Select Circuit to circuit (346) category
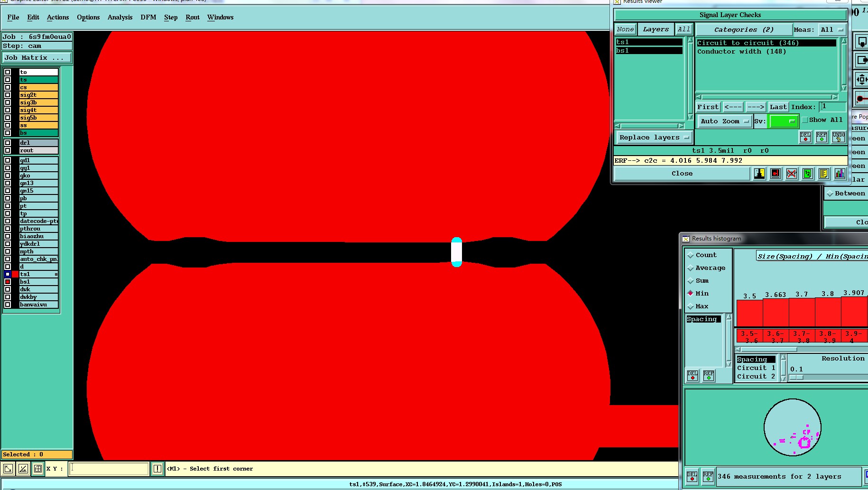This screenshot has height=490, width=868. (x=766, y=43)
